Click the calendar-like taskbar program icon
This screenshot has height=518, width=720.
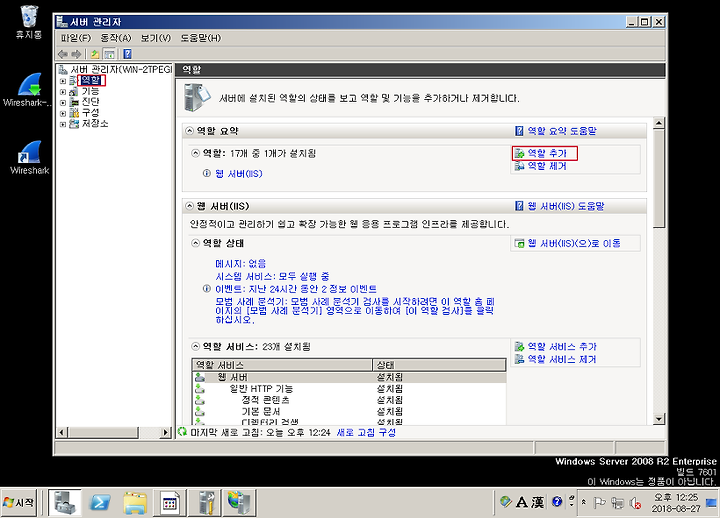click(x=169, y=503)
